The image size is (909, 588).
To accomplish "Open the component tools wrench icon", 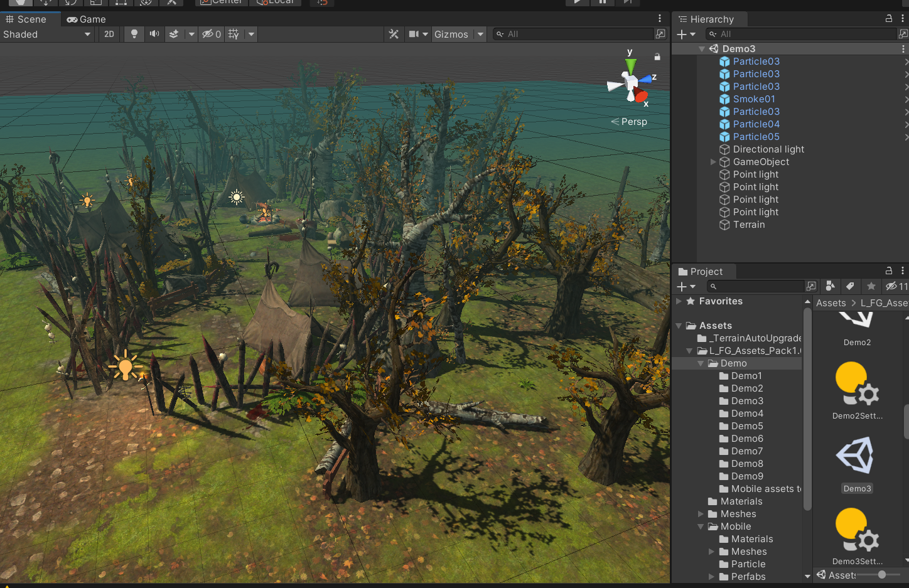I will coord(394,34).
